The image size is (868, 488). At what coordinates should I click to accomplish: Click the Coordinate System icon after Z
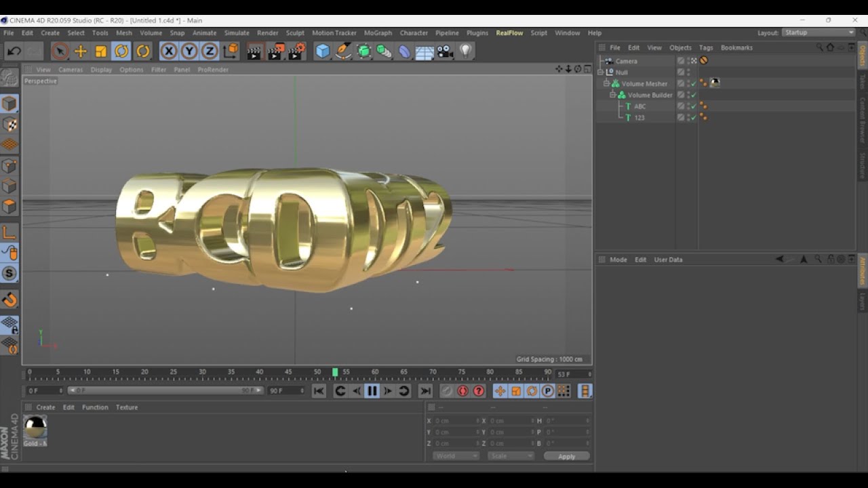pyautogui.click(x=231, y=51)
